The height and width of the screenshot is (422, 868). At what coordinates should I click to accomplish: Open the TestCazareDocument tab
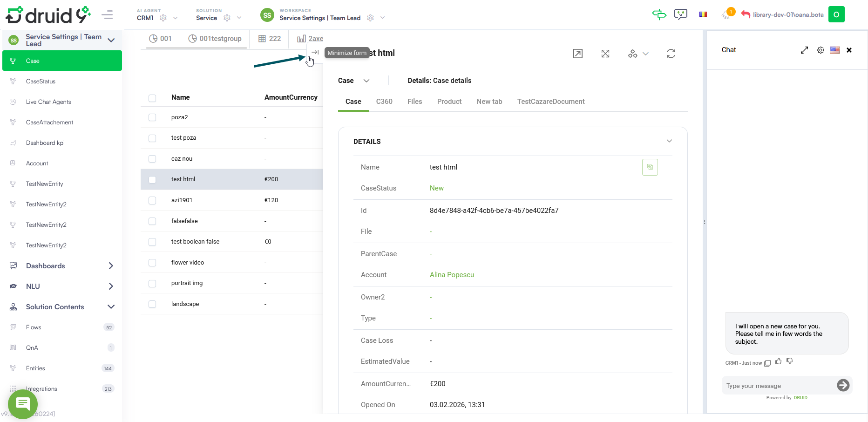coord(550,102)
